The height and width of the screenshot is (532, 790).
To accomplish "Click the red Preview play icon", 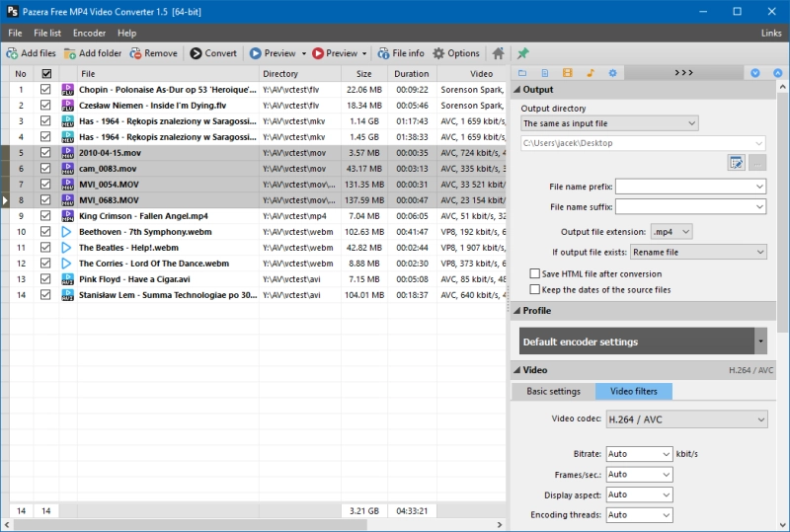I will 318,53.
